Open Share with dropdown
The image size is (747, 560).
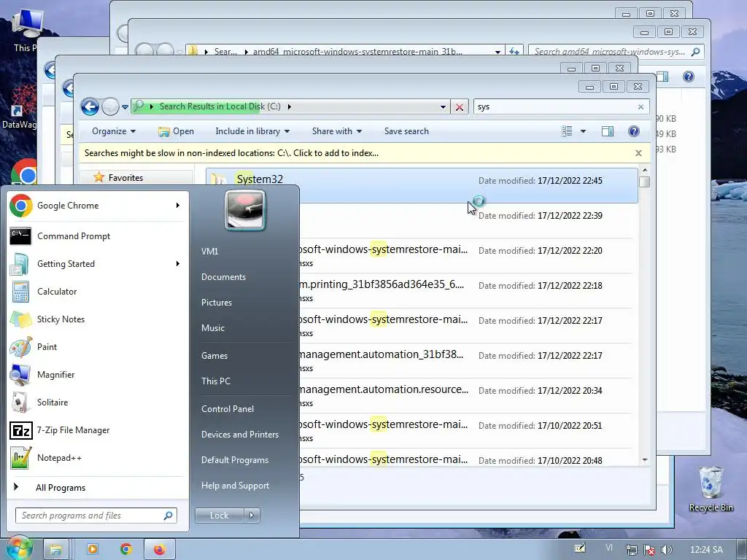click(337, 131)
